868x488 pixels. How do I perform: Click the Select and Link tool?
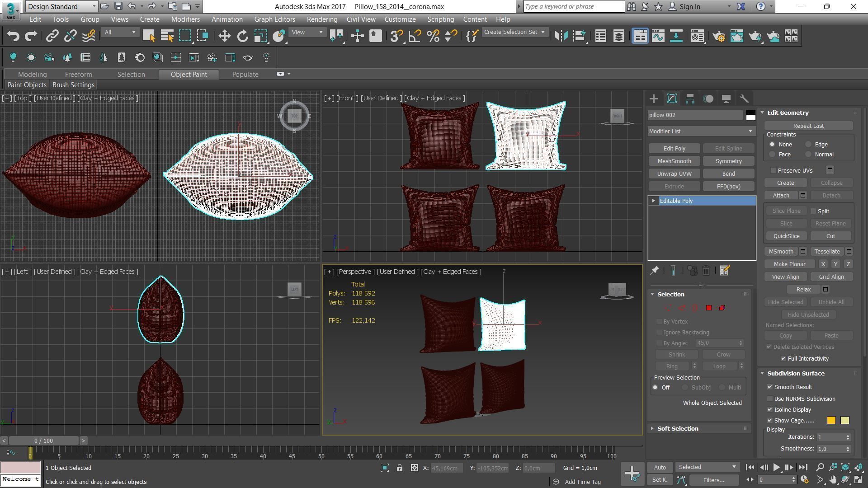pos(52,36)
